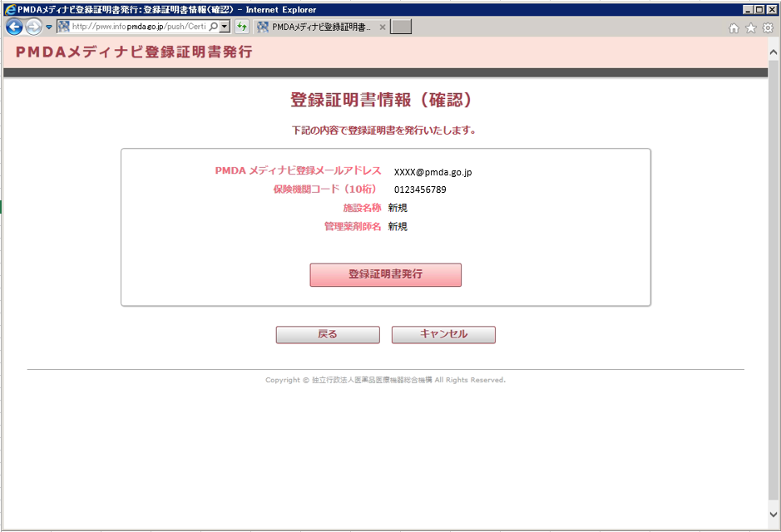781x532 pixels.
Task: Open the address bar autocomplete dropdown
Action: [225, 27]
